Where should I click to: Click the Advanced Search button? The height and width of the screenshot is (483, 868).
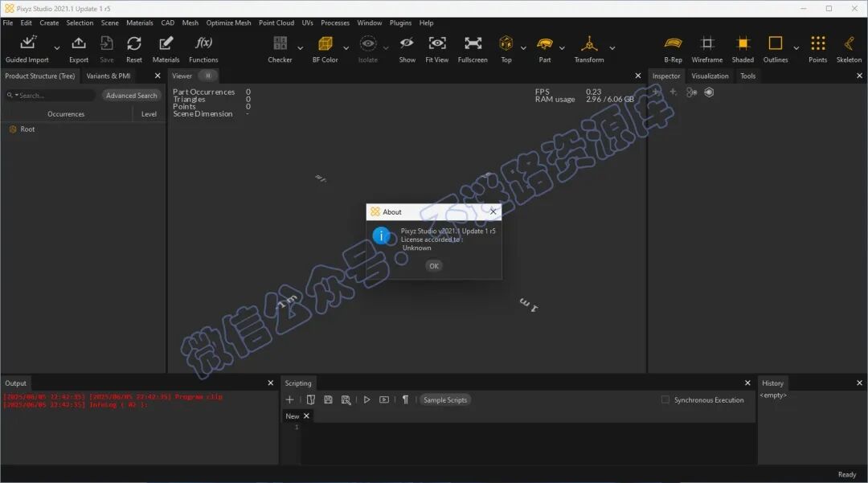click(131, 95)
